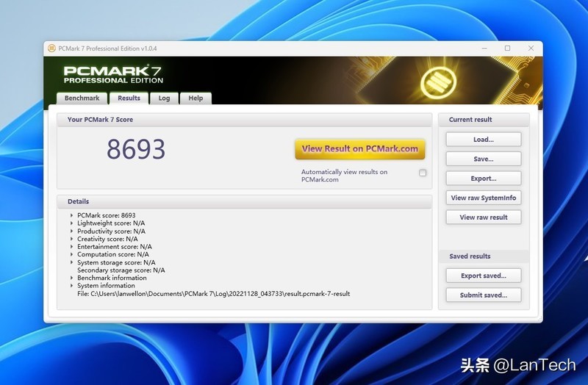Screen dimensions: 588x385
Task: Expand the PCMark score: 8693 row
Action: point(71,215)
